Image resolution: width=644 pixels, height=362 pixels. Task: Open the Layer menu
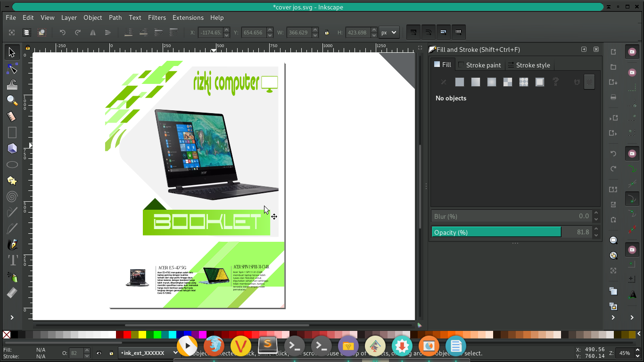[x=69, y=17]
